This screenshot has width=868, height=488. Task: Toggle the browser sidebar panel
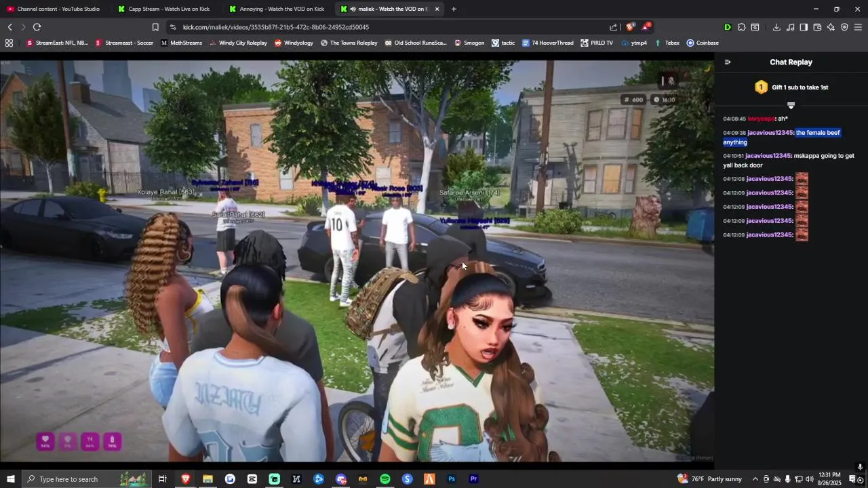[x=804, y=27]
